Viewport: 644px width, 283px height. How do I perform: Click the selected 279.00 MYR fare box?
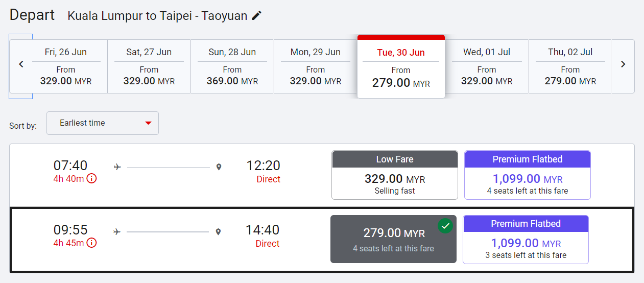click(x=393, y=240)
